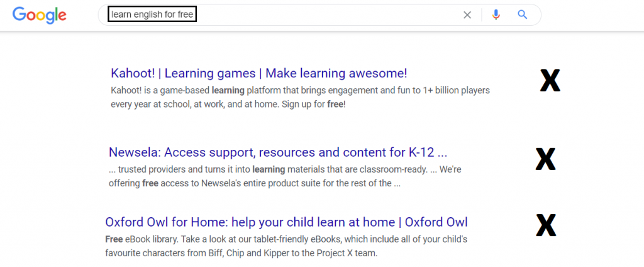Click the bold 'free' in 'Sign up for free!'
Screen dimensions: 644x267
coord(335,104)
